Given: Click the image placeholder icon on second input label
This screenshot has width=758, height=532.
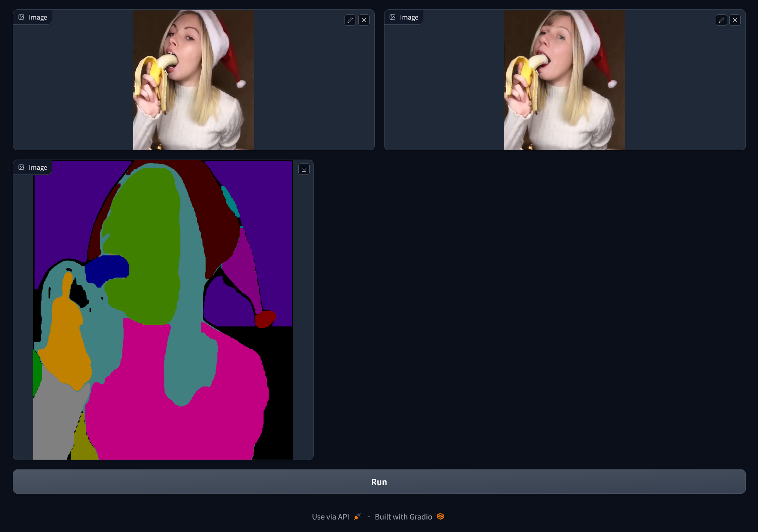Looking at the screenshot, I should pos(393,17).
